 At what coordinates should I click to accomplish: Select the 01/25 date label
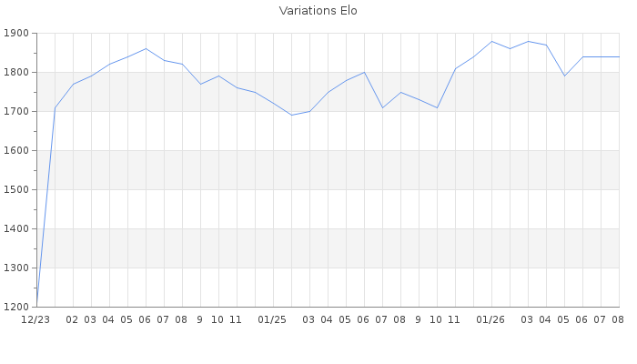[x=272, y=319]
